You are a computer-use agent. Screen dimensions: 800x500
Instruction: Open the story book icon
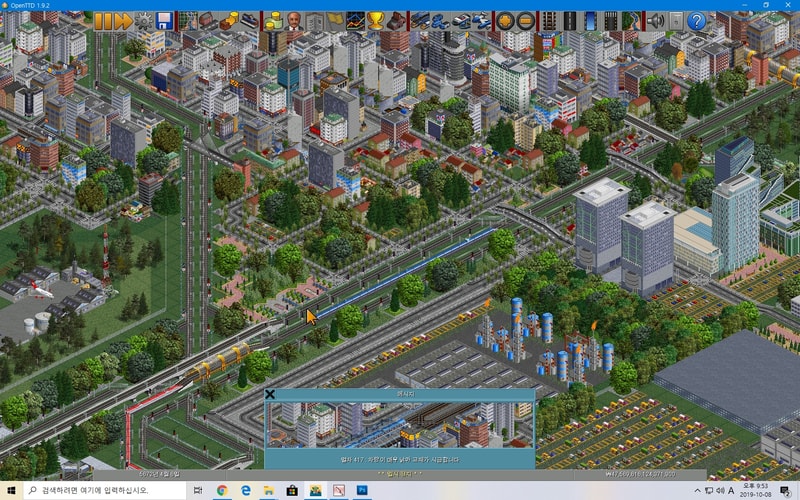[x=314, y=21]
